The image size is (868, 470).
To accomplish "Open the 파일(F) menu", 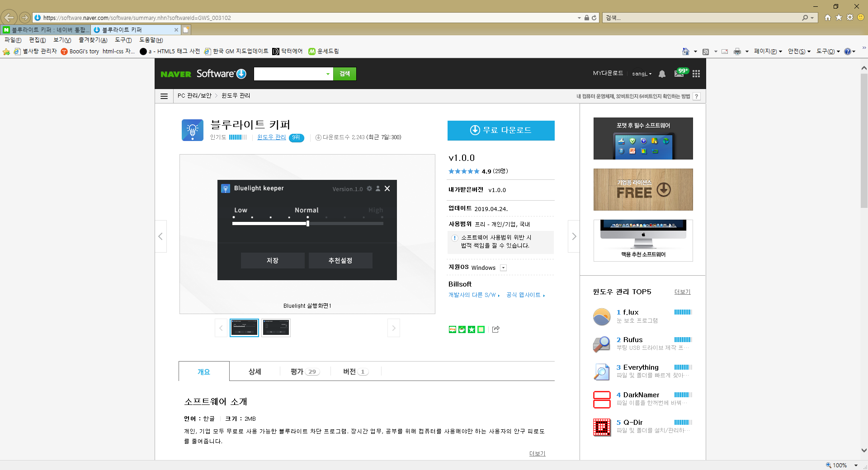I will pos(13,40).
